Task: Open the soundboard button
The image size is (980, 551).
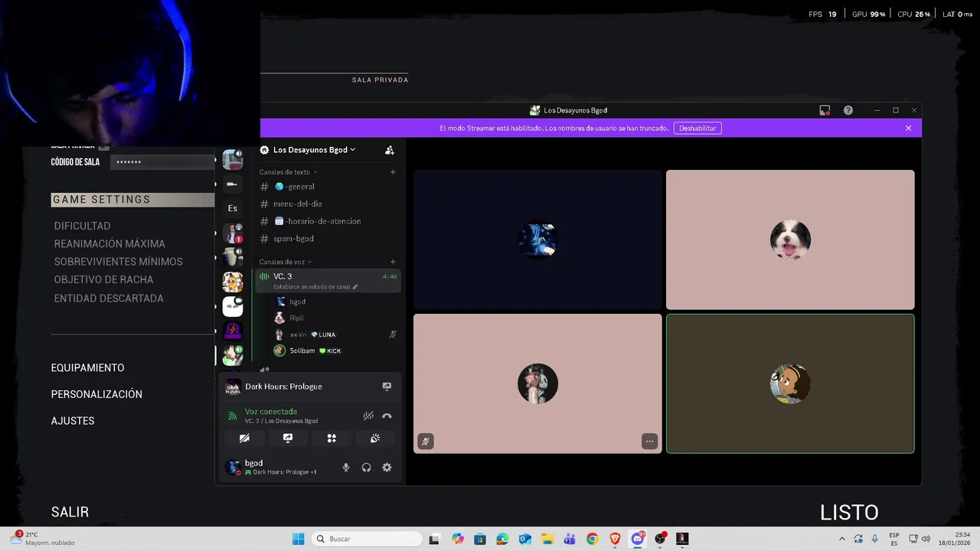Action: tap(375, 439)
